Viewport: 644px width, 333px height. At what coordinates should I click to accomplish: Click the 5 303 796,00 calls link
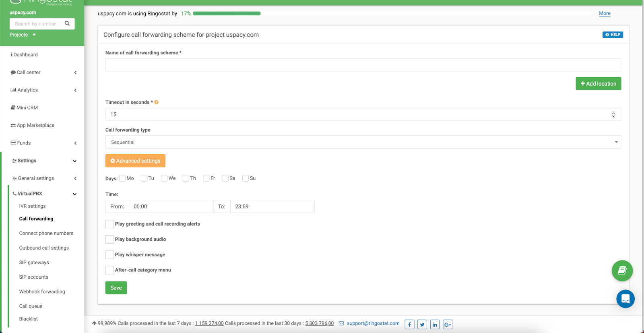click(x=319, y=323)
